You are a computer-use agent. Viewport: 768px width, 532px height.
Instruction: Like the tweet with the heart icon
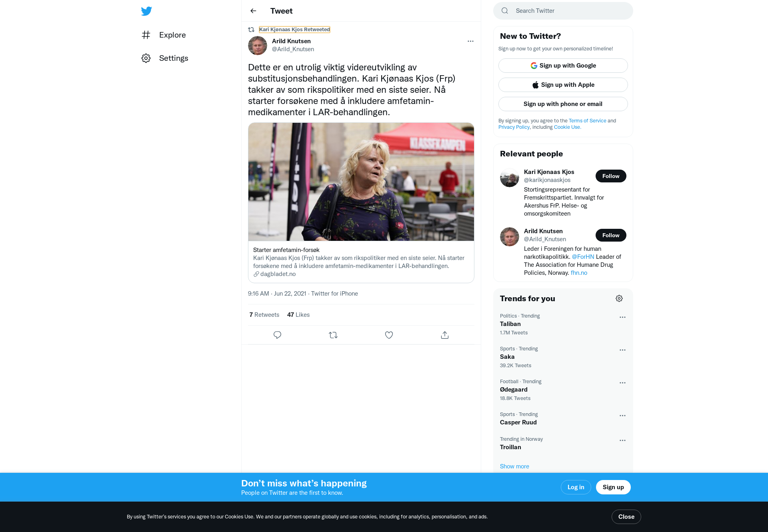(x=389, y=335)
